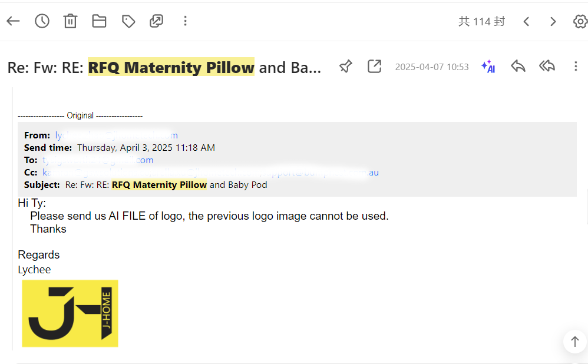Open the J-HOME logo image
The image size is (588, 364).
[x=70, y=313]
